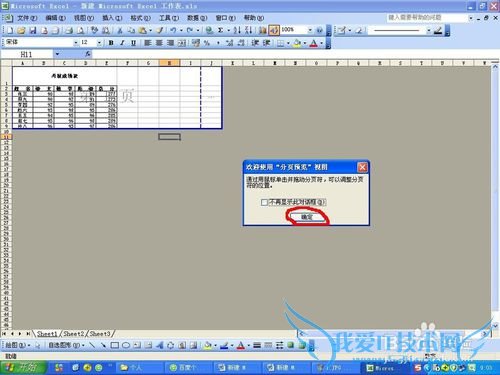Open the 绘图(R) Draw menu button
The width and height of the screenshot is (500, 375).
17,345
